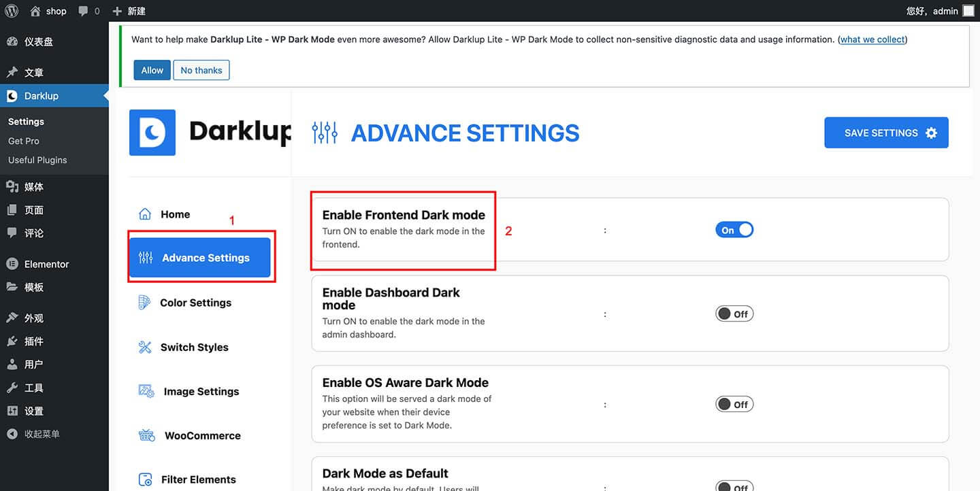
Task: Click the 收起菜单 collapse menu label
Action: (x=42, y=434)
